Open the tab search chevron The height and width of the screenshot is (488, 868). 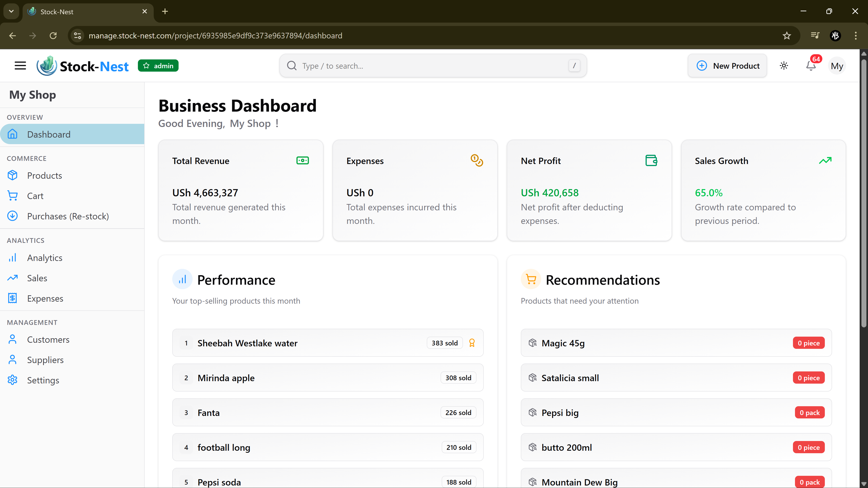coord(11,11)
